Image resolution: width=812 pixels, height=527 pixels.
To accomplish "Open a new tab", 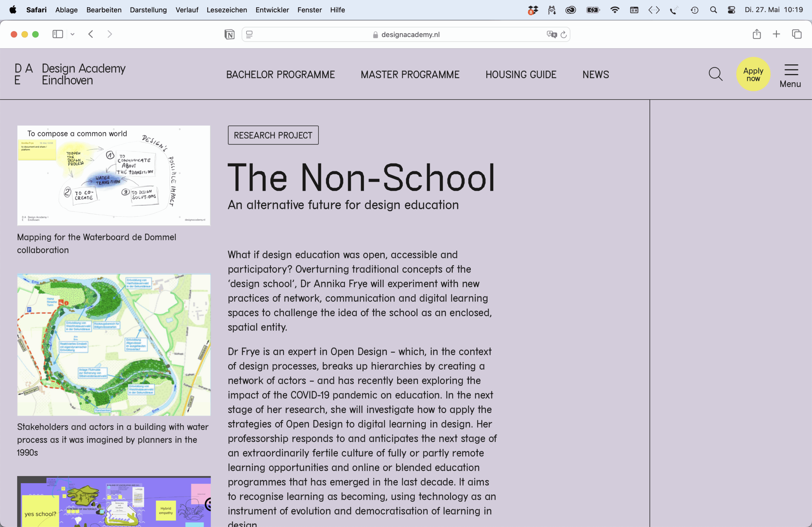I will point(776,34).
